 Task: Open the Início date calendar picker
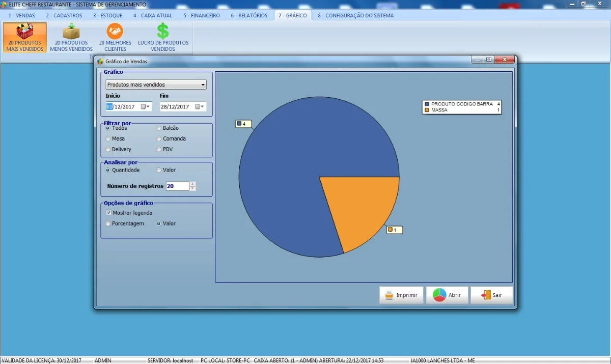(145, 106)
